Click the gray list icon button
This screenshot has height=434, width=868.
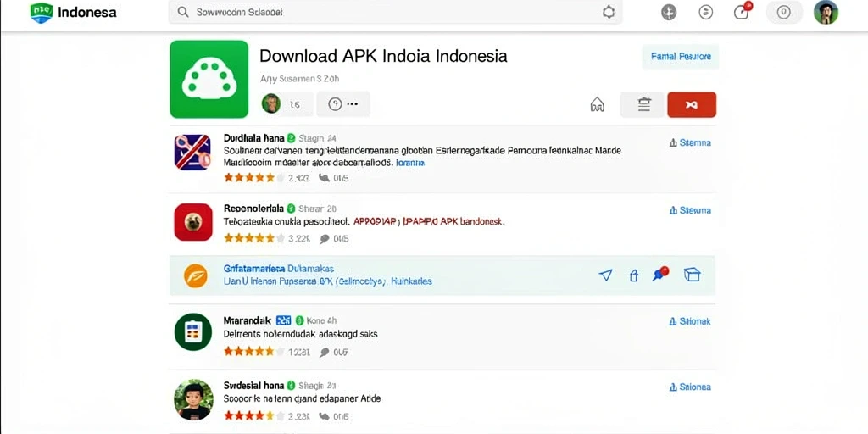[x=643, y=104]
